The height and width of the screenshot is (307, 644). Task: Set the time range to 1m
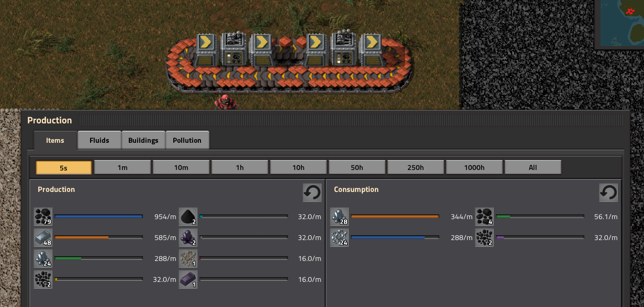click(x=123, y=167)
